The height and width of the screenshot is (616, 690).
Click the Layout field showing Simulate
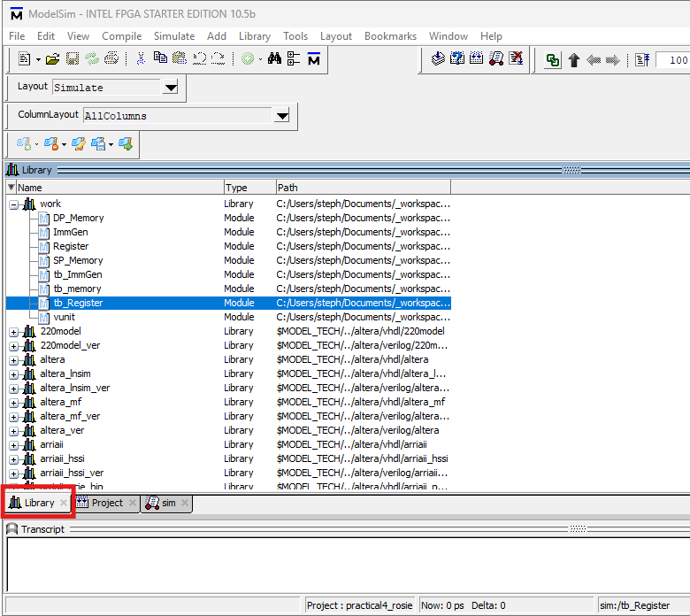click(x=107, y=88)
